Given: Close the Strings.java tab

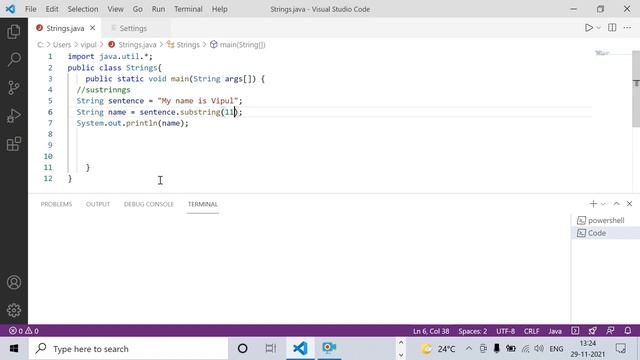Looking at the screenshot, I should [x=93, y=28].
